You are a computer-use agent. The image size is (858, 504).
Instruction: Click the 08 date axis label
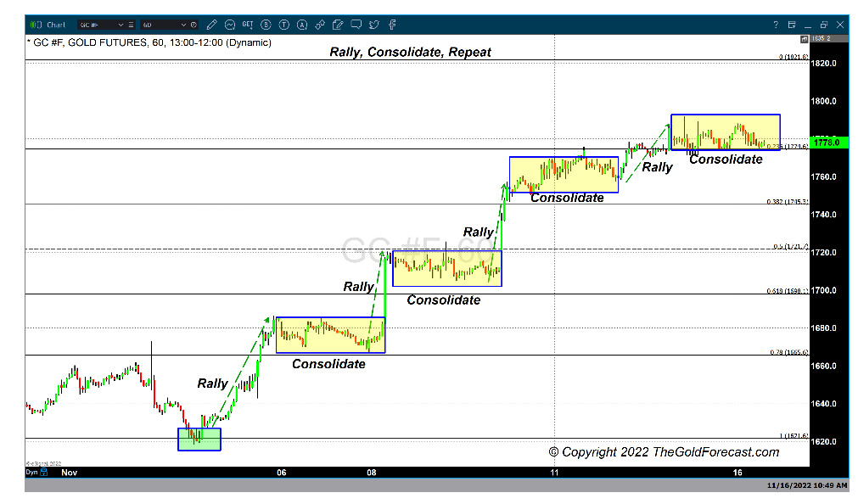(372, 473)
